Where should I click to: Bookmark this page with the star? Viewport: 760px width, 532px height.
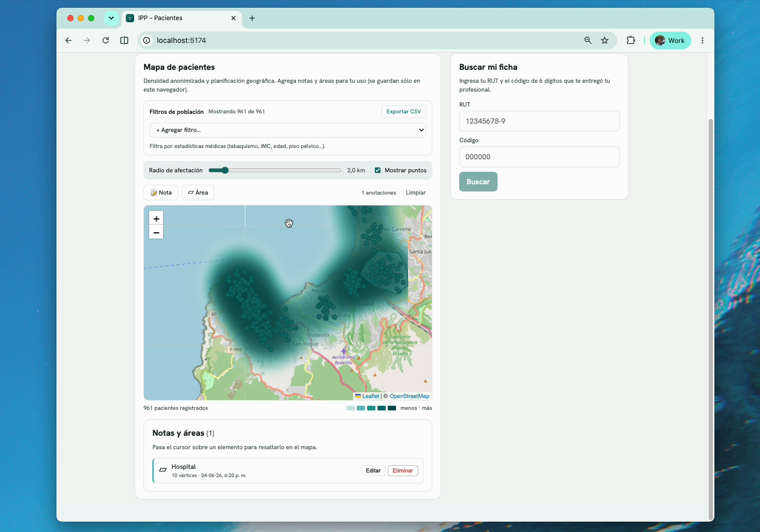coord(605,40)
